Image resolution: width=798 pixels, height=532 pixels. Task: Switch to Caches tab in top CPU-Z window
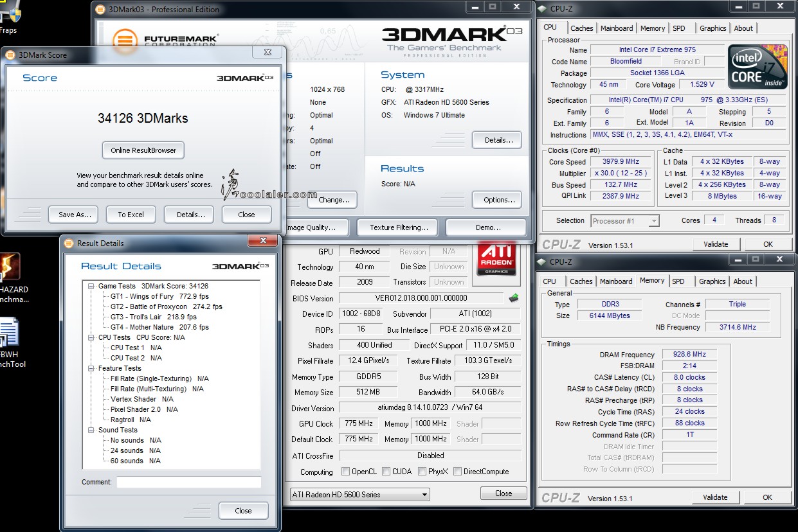pos(581,28)
